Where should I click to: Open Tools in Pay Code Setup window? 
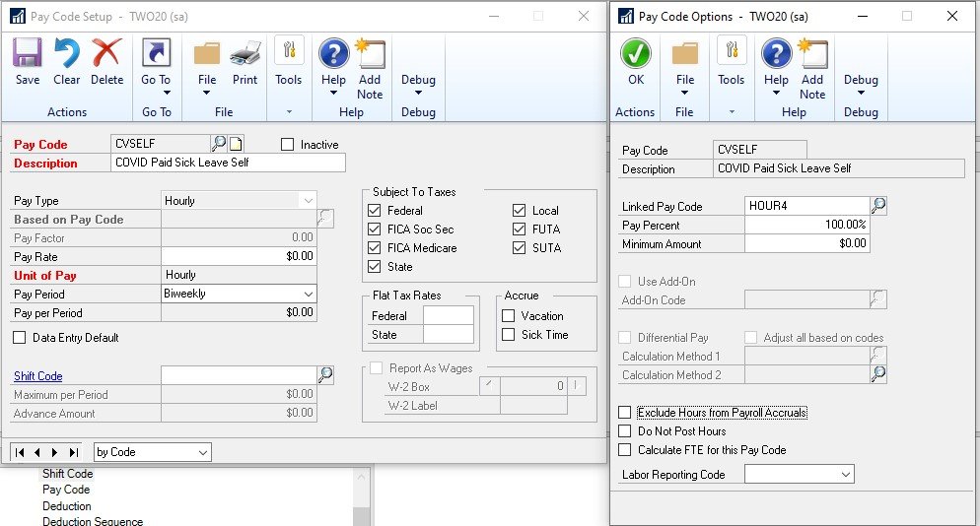[x=288, y=62]
